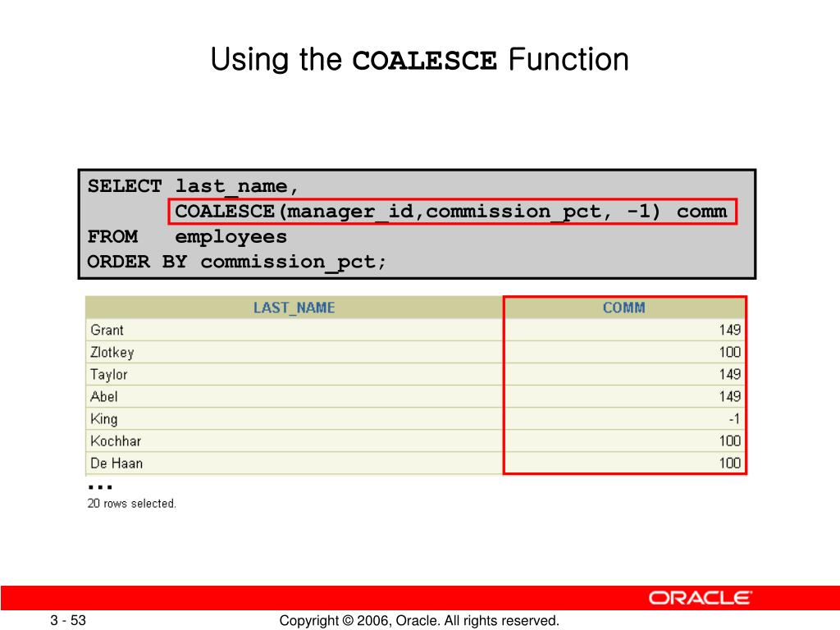
Task: Select the De Haan name cell
Action: click(x=294, y=463)
